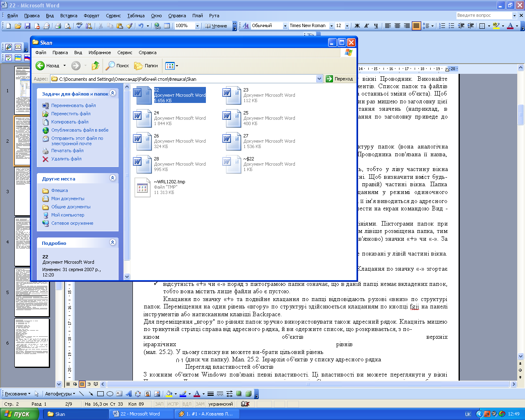Click the Line Color brush in Drawing toolbar
The height and width of the screenshot is (420, 525).
click(183, 394)
